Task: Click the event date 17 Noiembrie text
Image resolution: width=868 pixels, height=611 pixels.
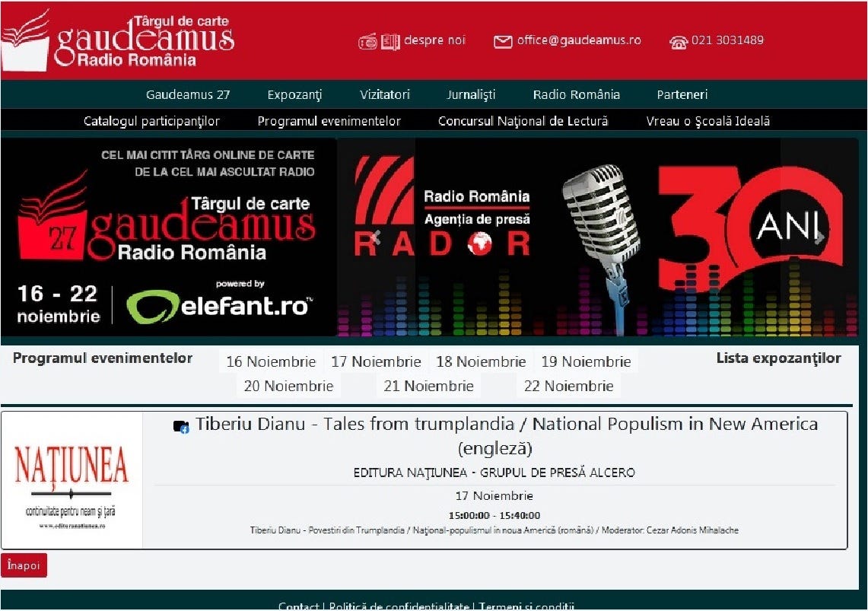Action: point(494,496)
